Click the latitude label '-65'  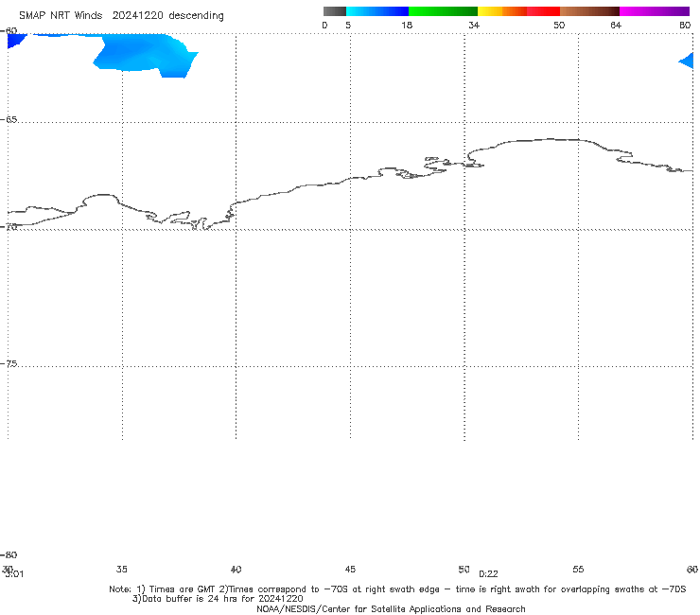coord(9,120)
